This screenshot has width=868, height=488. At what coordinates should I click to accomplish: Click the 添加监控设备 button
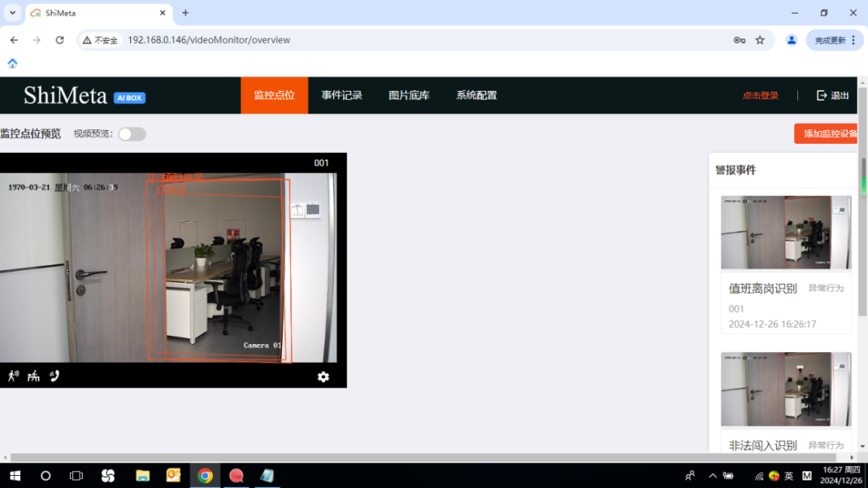coord(826,133)
